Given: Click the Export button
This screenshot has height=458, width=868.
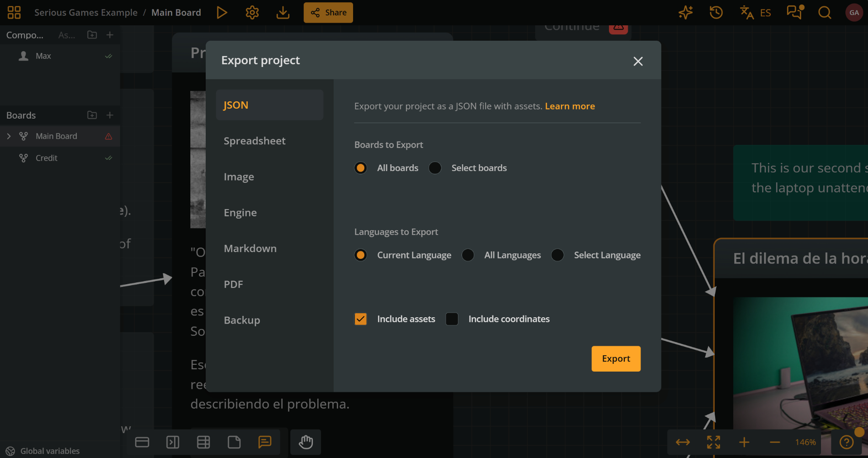Looking at the screenshot, I should tap(616, 358).
